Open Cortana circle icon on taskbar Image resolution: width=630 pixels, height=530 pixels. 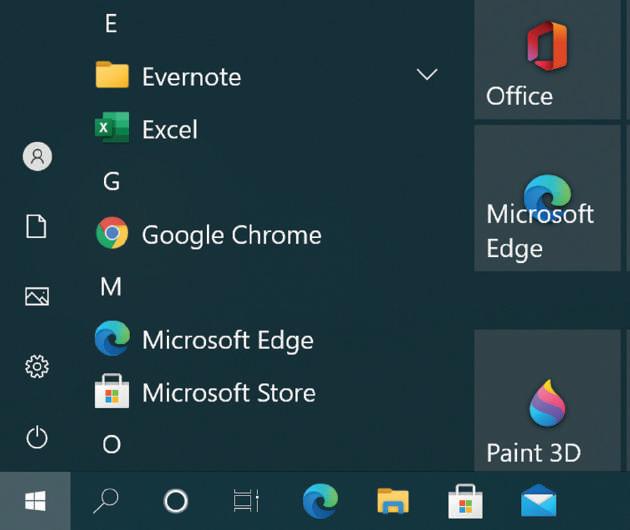[x=176, y=501]
